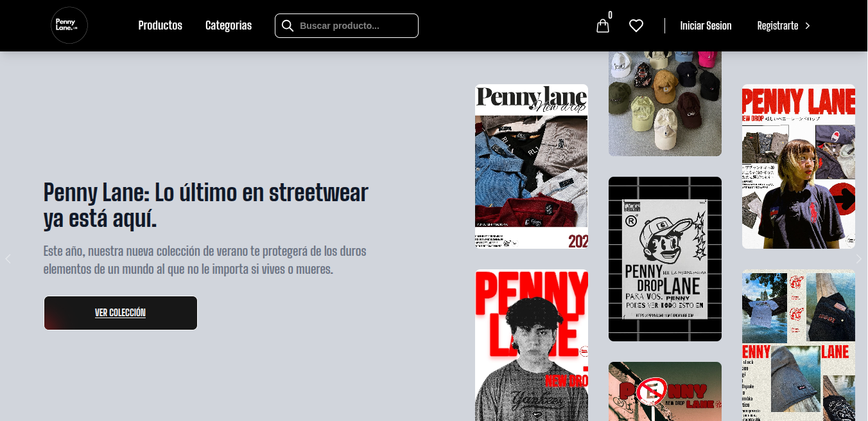Click the left carousel arrow
868x421 pixels.
tap(8, 258)
